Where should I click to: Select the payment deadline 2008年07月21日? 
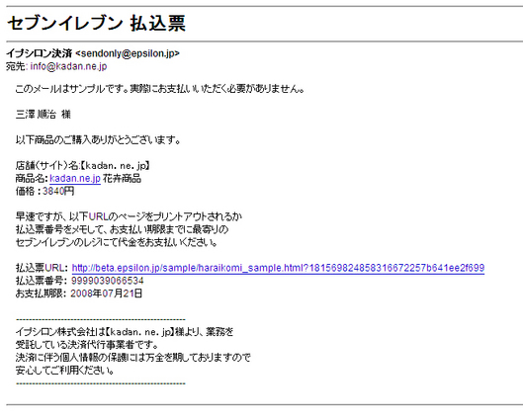(107, 294)
